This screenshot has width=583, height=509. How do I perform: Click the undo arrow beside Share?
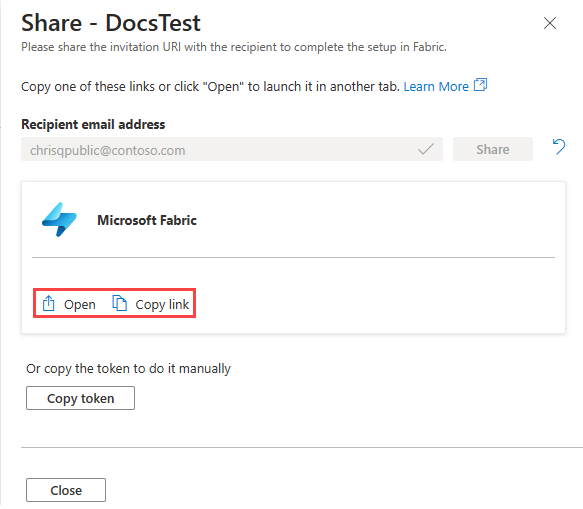558,147
